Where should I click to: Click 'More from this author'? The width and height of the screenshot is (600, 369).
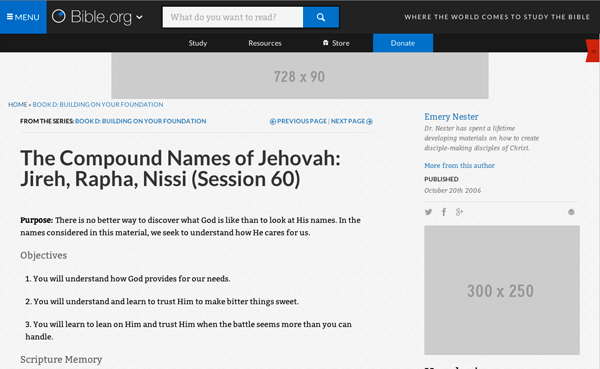coord(459,165)
